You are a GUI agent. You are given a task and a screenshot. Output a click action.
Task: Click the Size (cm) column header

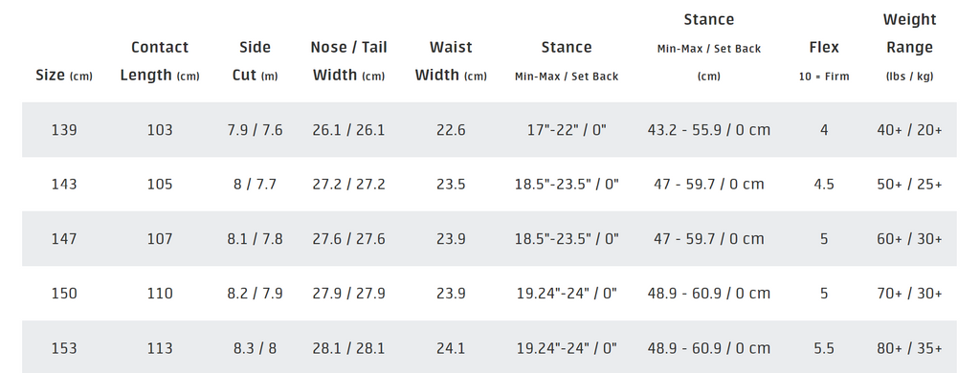pyautogui.click(x=64, y=76)
